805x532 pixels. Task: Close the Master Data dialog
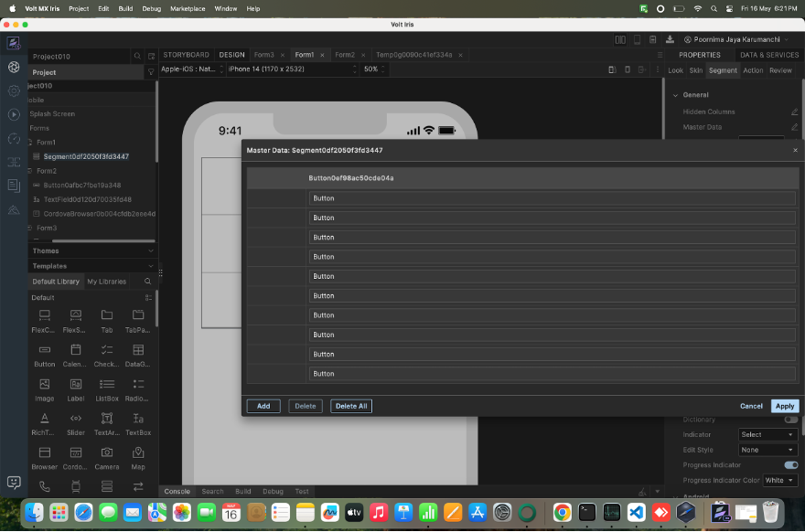coord(795,150)
